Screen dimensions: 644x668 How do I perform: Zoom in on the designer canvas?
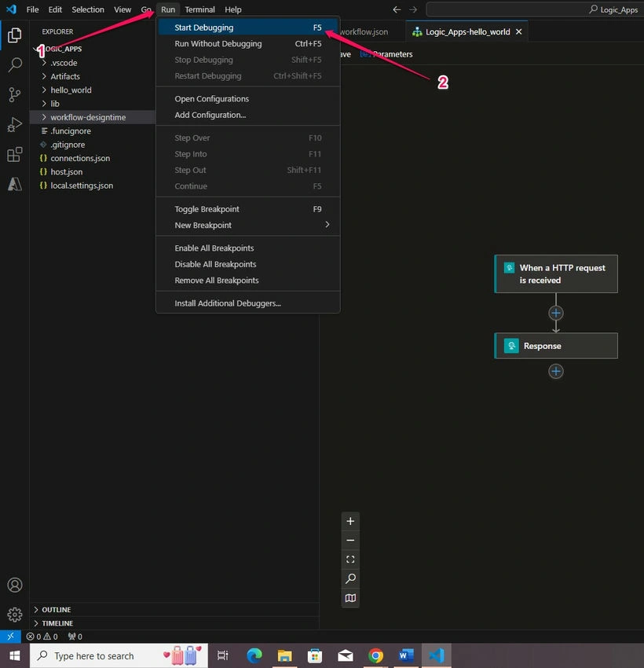point(350,522)
